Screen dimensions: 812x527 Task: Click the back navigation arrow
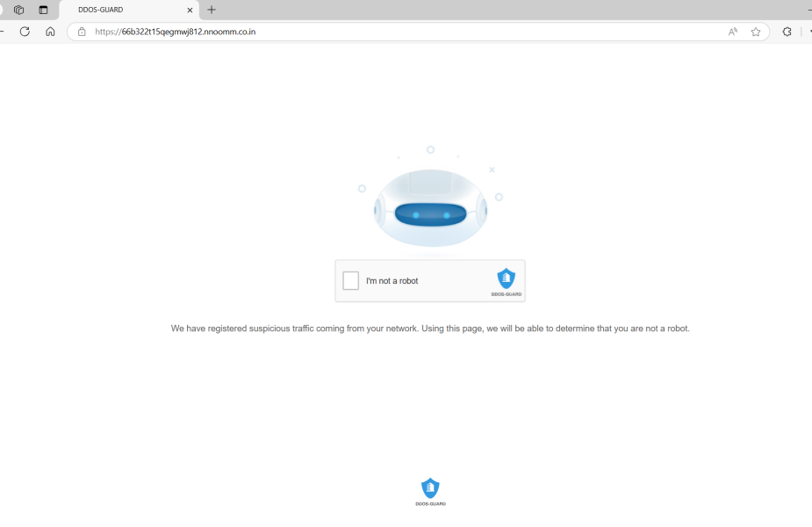[4, 32]
